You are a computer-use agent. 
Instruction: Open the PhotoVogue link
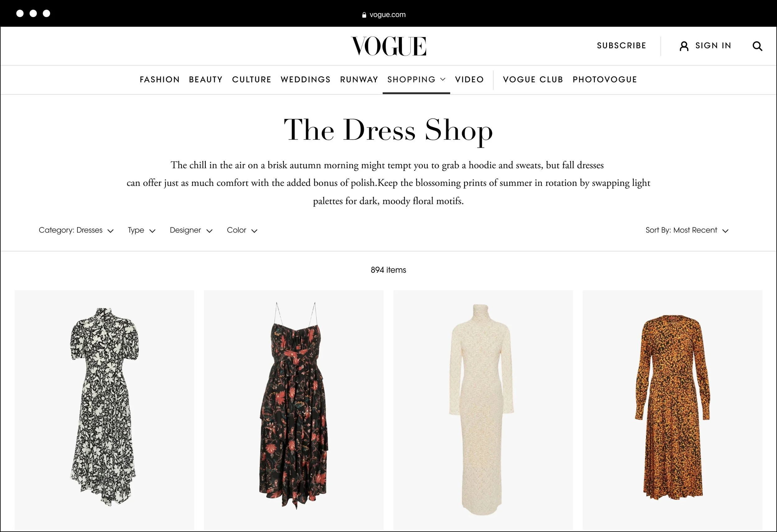605,80
